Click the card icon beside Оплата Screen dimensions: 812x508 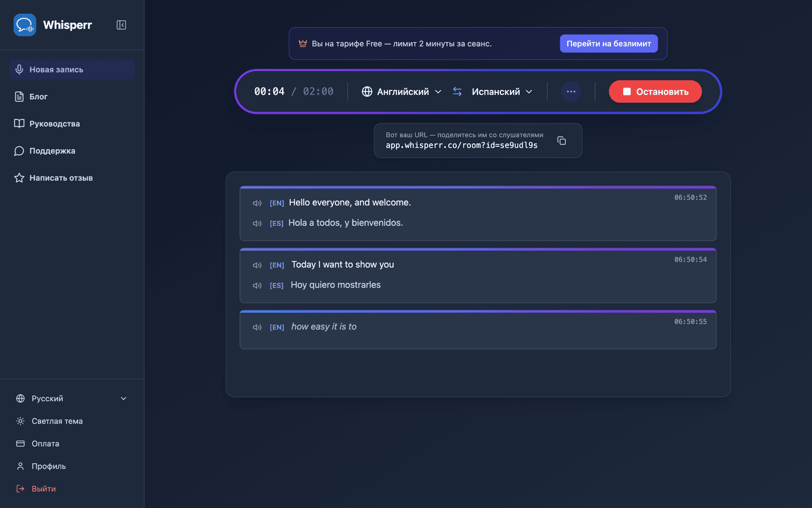pyautogui.click(x=20, y=443)
